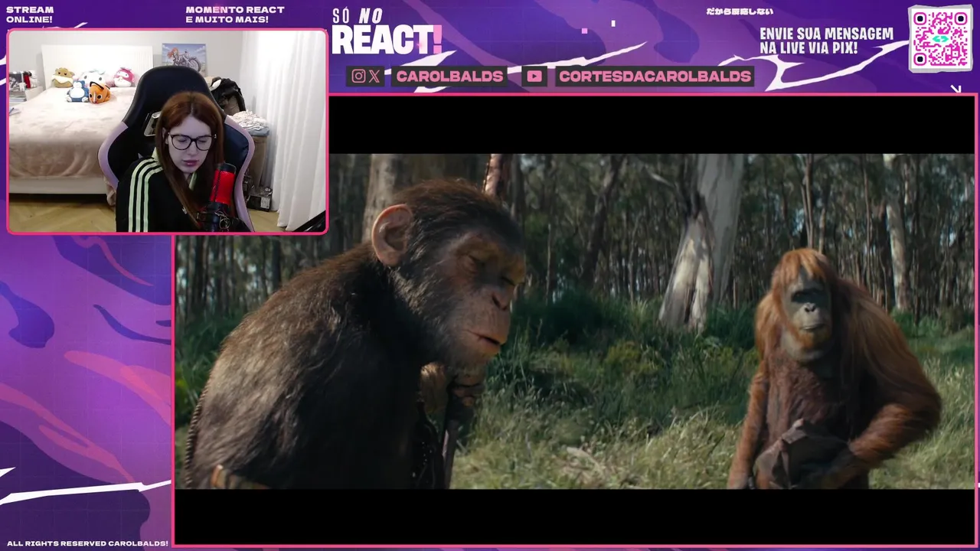This screenshot has width=980, height=551.
Task: Click the CAROLBALDS handle text
Action: pyautogui.click(x=449, y=76)
